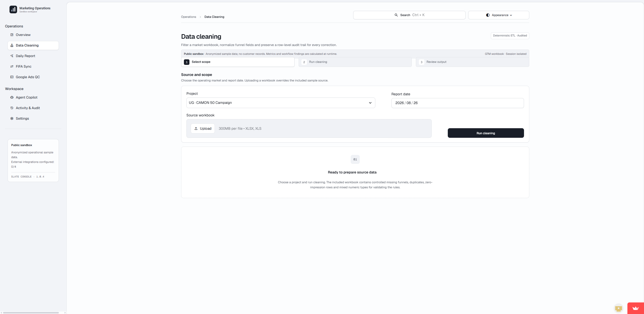
Task: Click the Settings gear icon
Action: point(12,118)
